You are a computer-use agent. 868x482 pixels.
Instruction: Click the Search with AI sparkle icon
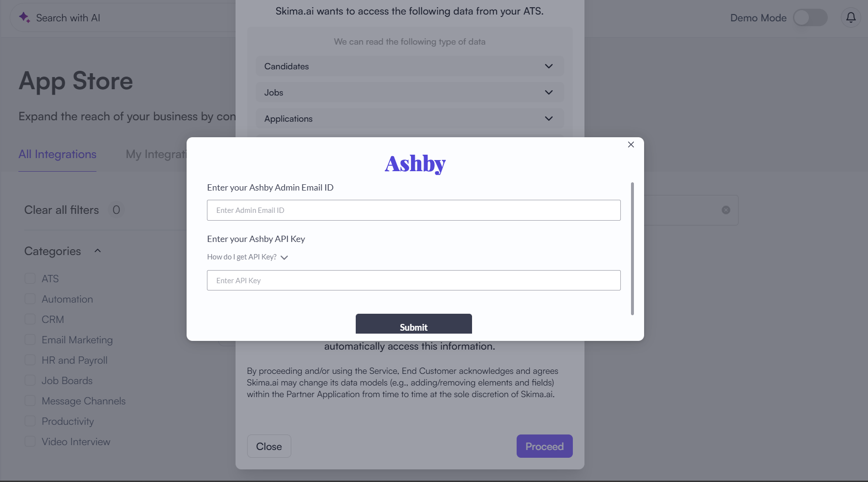tap(24, 17)
